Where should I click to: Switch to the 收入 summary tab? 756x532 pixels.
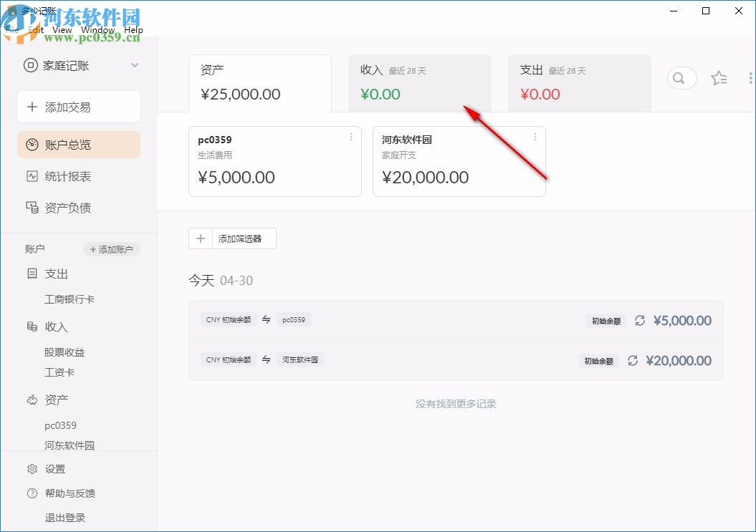(x=419, y=83)
